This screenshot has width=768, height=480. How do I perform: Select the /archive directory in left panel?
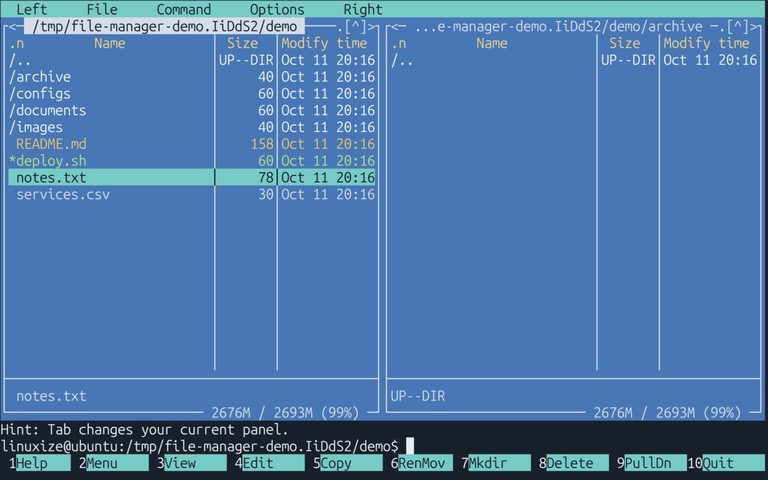(x=192, y=77)
